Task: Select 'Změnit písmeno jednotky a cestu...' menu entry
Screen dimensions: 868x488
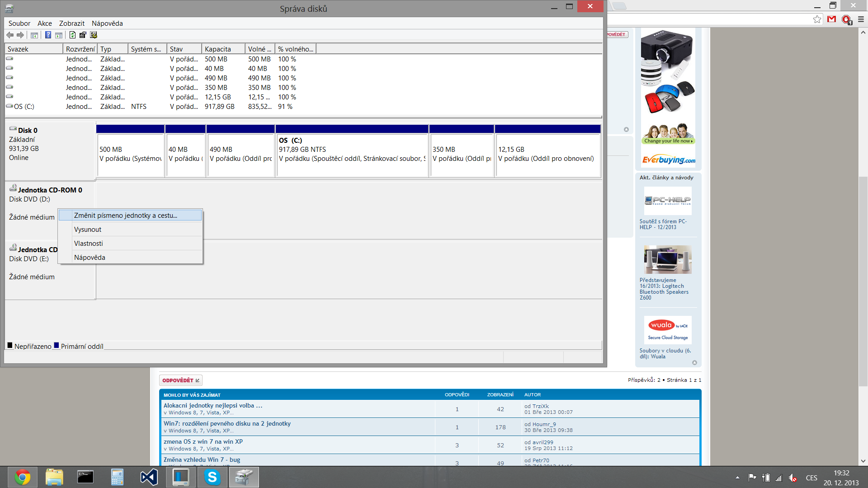Action: tap(126, 216)
